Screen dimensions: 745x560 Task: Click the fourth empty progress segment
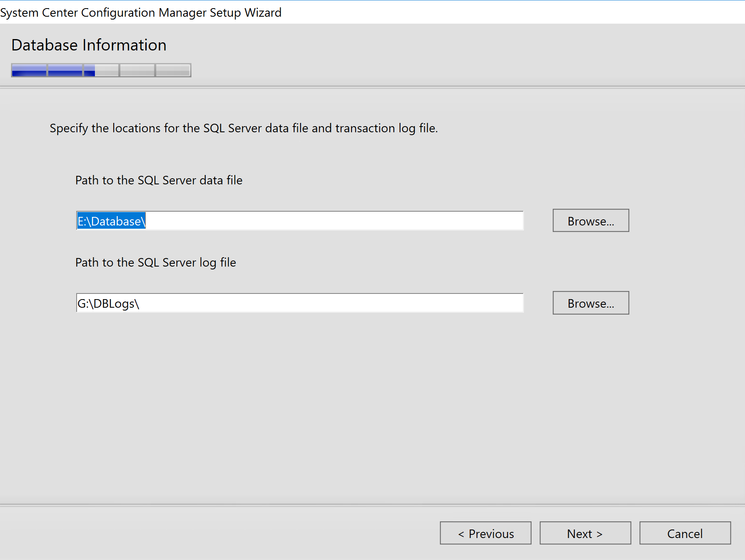click(x=137, y=70)
